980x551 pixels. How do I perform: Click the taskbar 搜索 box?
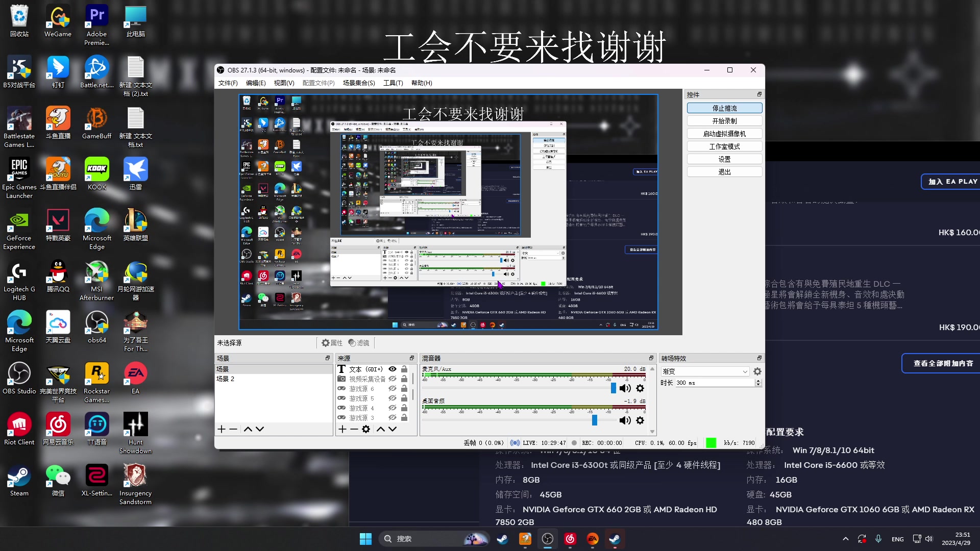tap(434, 539)
